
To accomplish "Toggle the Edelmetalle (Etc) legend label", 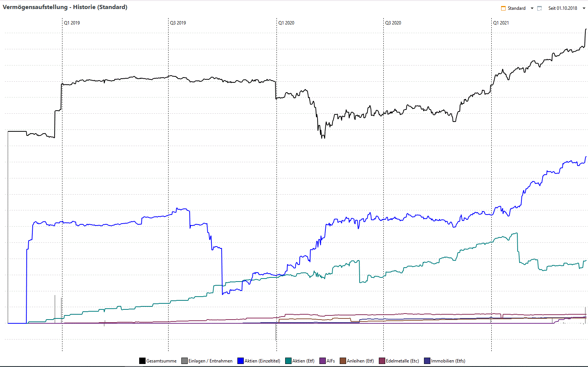I will [x=403, y=361].
